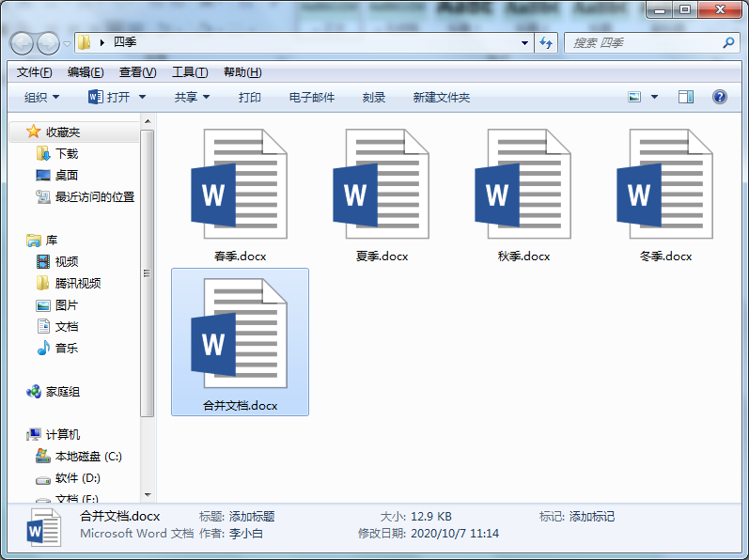Click the Word document icon in details pane
The image size is (749, 560).
pos(43,527)
